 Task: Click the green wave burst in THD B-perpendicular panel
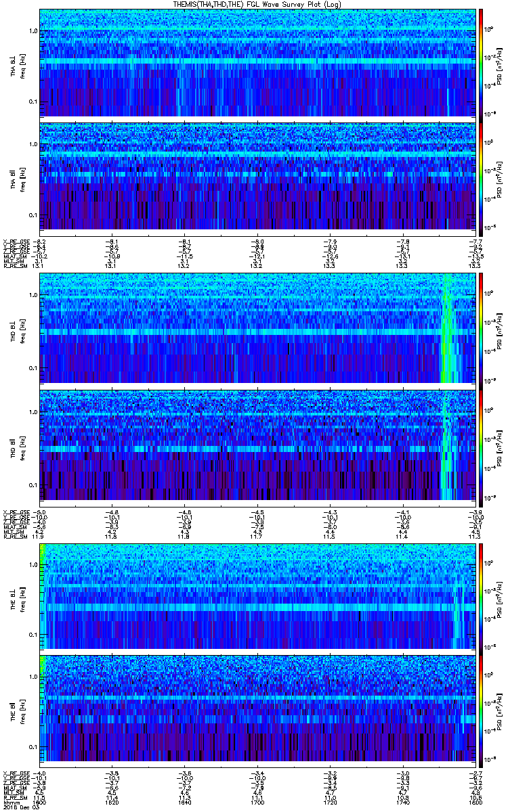pos(449,332)
